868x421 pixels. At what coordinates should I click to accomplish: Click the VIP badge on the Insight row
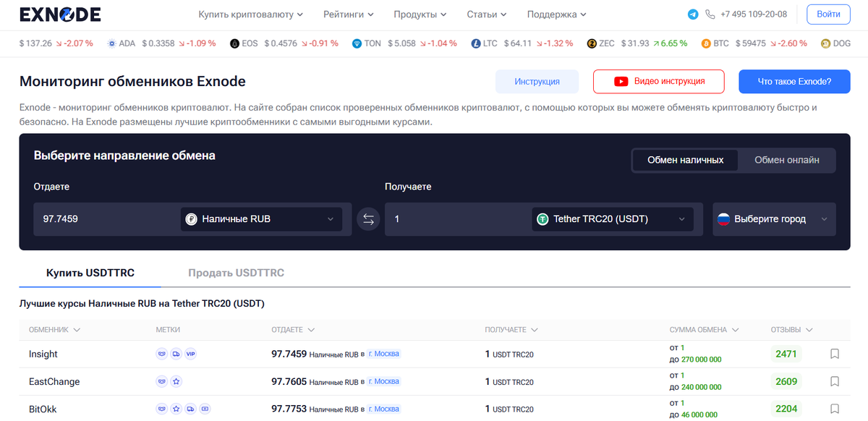(x=192, y=354)
